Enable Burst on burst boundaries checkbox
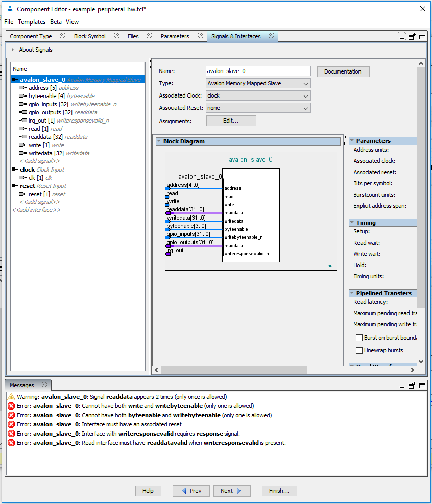The width and height of the screenshot is (432, 504). 359,338
